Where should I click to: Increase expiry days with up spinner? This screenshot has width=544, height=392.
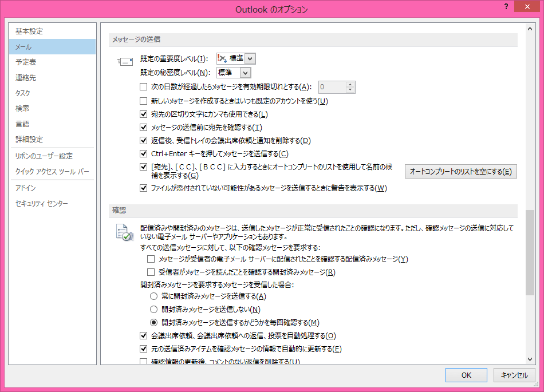coord(350,84)
